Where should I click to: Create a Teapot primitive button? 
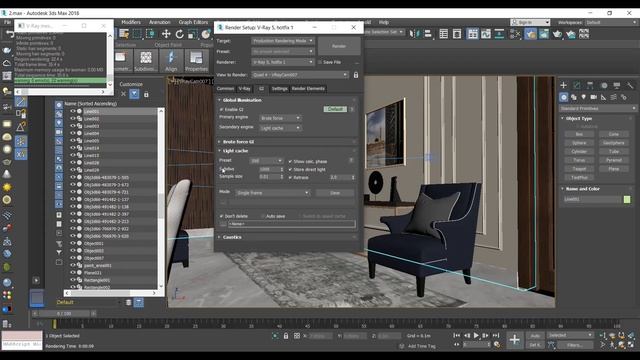pos(579,169)
